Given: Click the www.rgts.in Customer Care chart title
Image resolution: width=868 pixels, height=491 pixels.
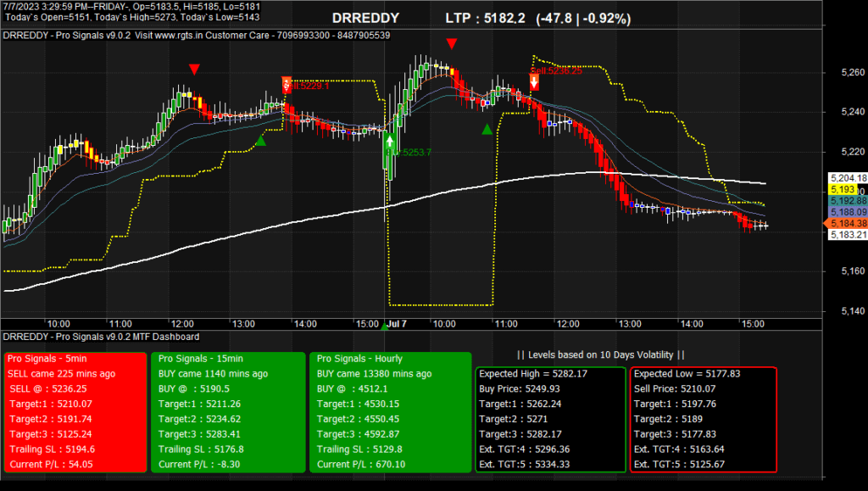Looking at the screenshot, I should pos(197,36).
